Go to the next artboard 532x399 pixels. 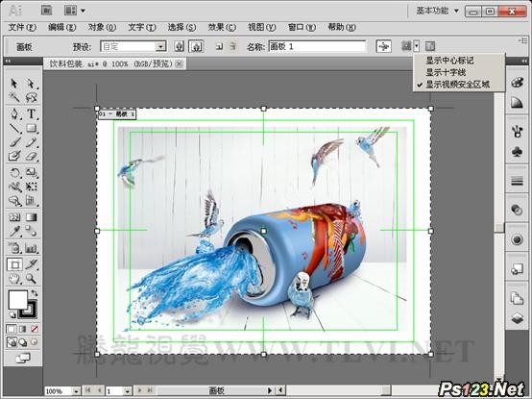coord(140,391)
